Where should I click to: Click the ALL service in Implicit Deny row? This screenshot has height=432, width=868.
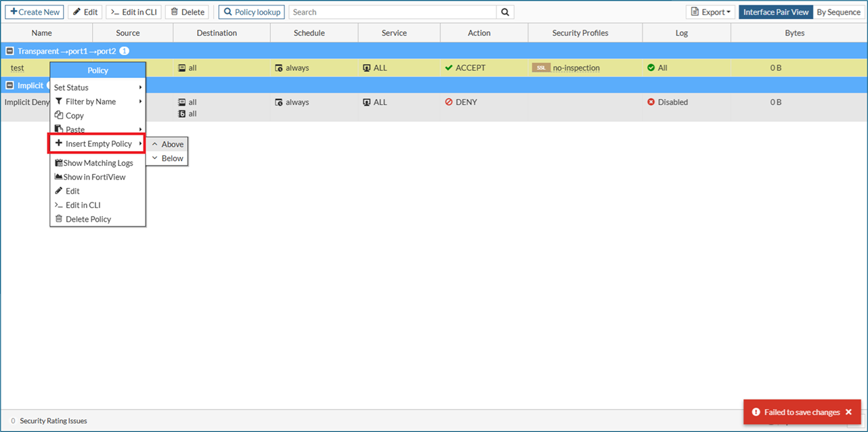coord(375,102)
